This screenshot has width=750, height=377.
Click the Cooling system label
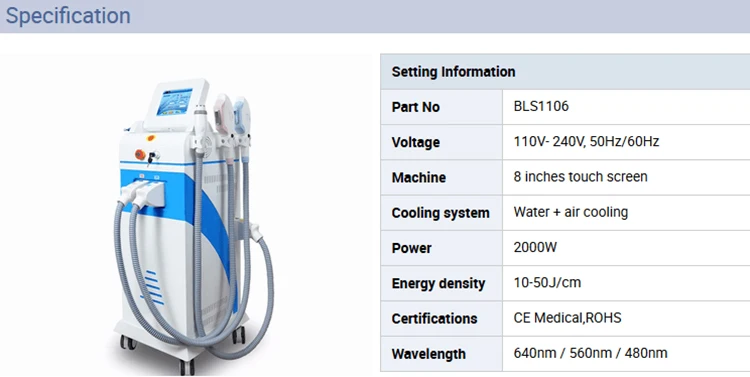coord(441,213)
